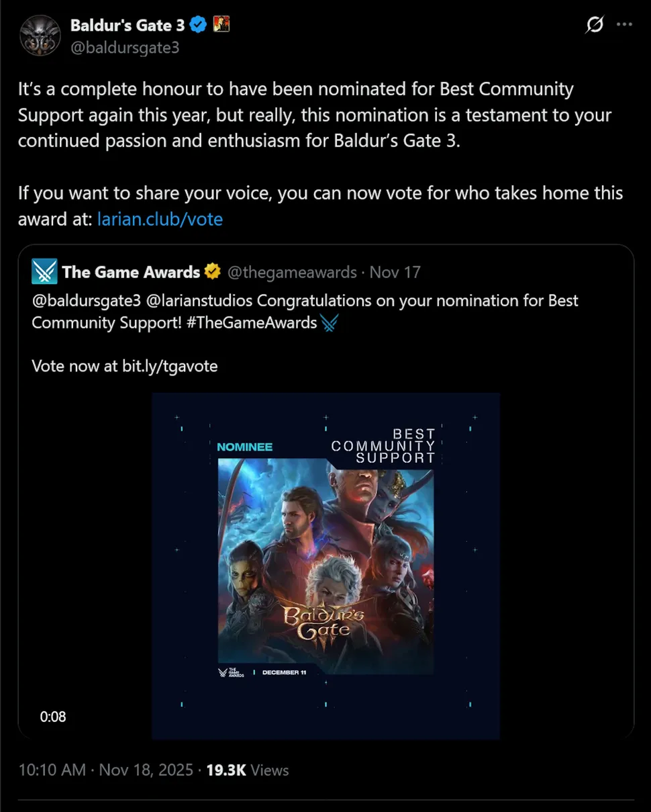Click the @baldursgate3 handle under the name
651x812 pixels.
point(125,48)
